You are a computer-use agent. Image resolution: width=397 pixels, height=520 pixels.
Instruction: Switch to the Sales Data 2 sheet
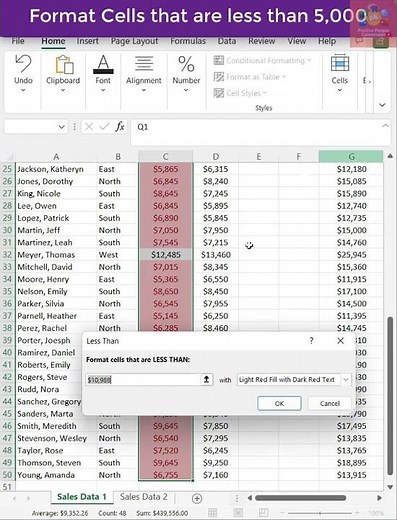pyautogui.click(x=144, y=497)
